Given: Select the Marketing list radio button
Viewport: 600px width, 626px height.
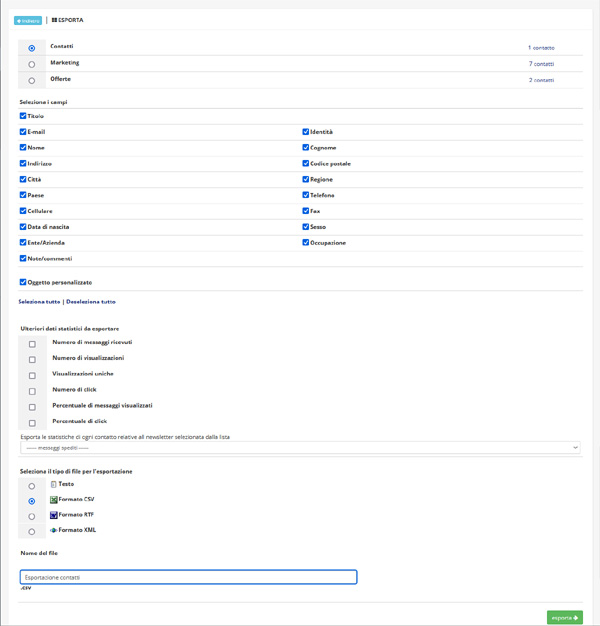Looking at the screenshot, I should pos(32,64).
